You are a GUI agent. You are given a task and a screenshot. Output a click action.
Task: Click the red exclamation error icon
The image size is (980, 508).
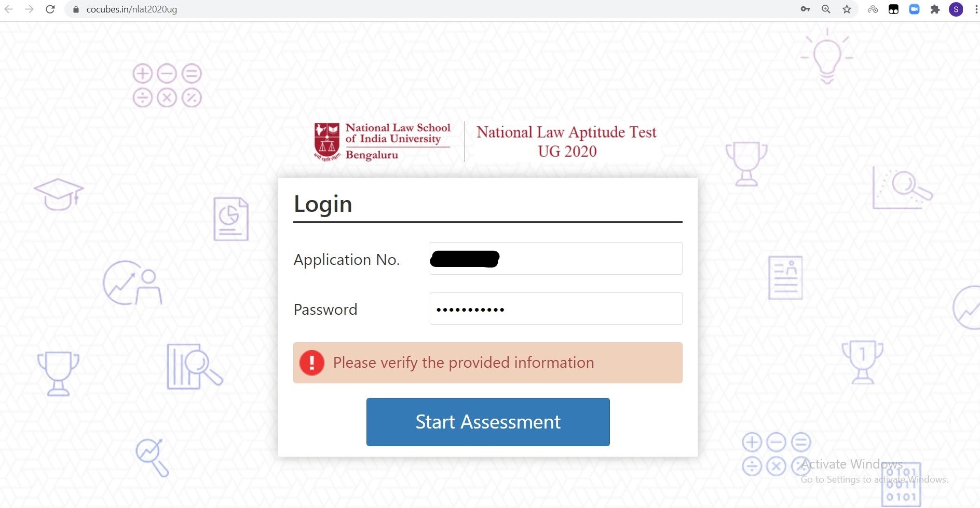[311, 363]
